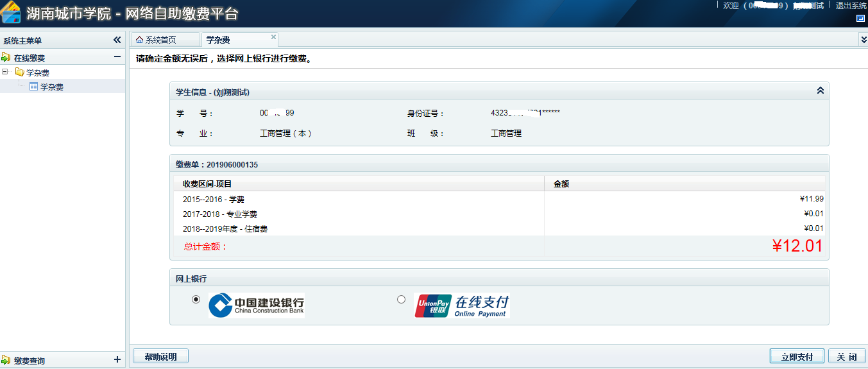Click the small screen icon under 退出系统
Screen dimensions: 868x369
pos(860,19)
